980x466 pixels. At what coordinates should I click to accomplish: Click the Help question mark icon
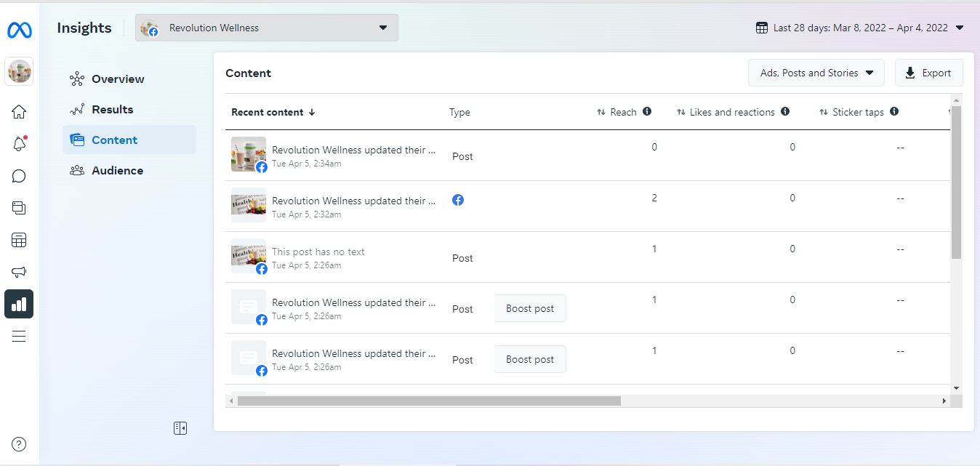click(x=20, y=444)
